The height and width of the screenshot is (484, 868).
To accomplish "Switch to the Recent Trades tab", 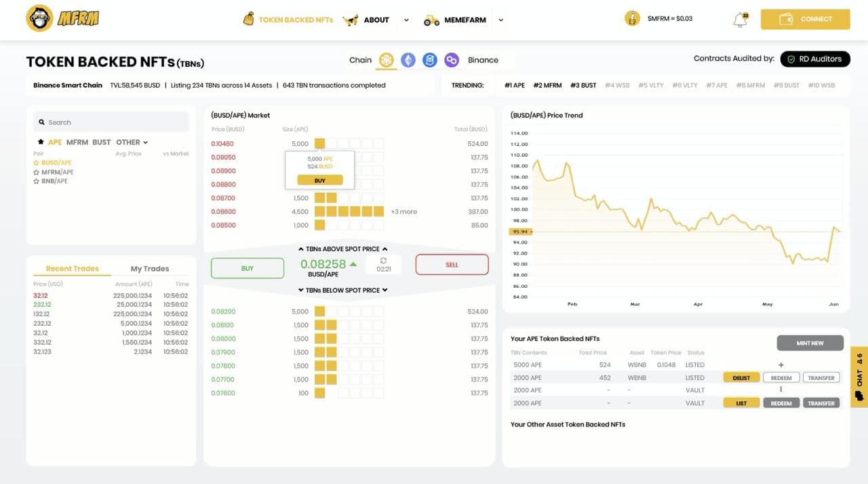I will 72,269.
